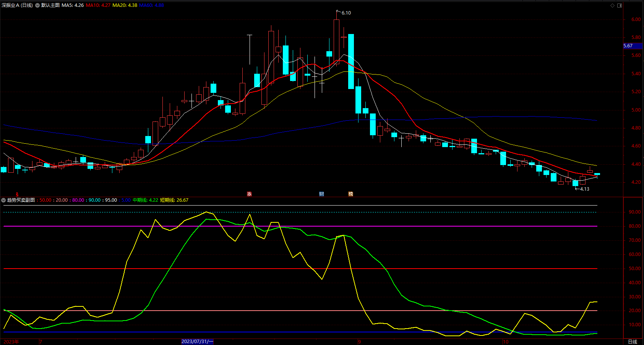
Task: Click the yellow 短期线 value label
Action: coord(174,200)
